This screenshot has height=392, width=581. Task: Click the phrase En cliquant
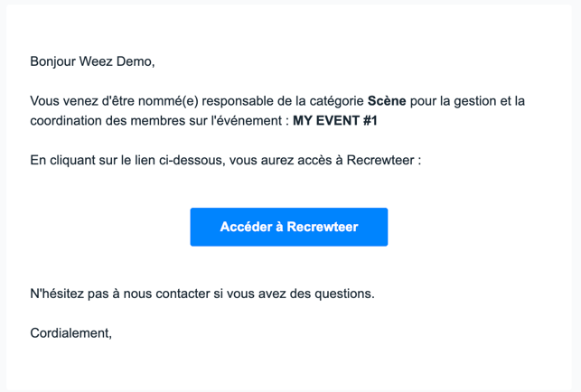[x=62, y=161]
